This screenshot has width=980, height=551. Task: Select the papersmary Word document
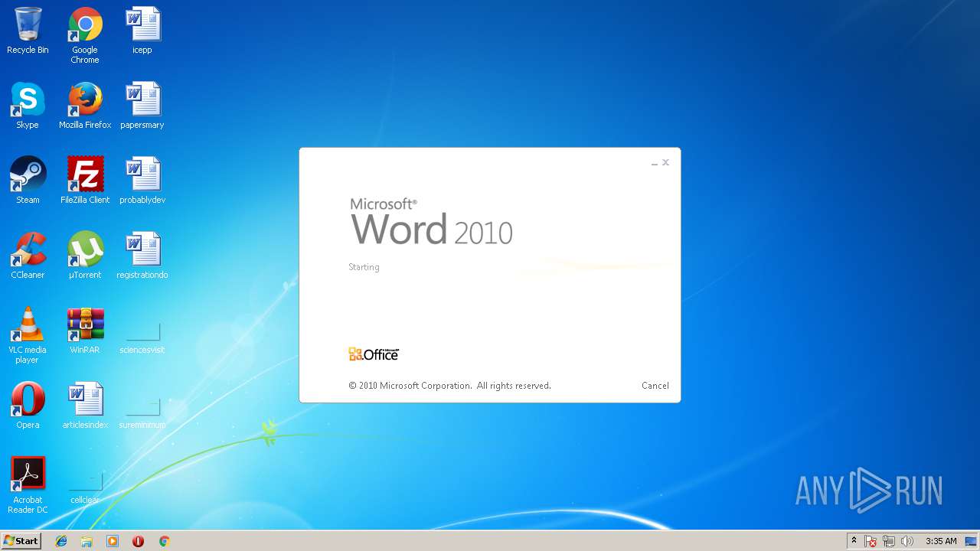[x=142, y=106]
